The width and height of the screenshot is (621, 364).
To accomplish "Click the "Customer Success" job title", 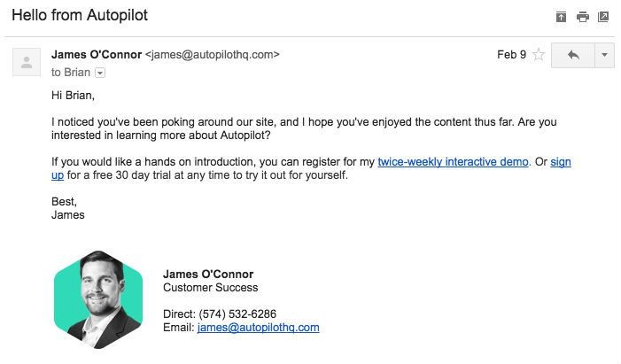I will click(x=210, y=288).
